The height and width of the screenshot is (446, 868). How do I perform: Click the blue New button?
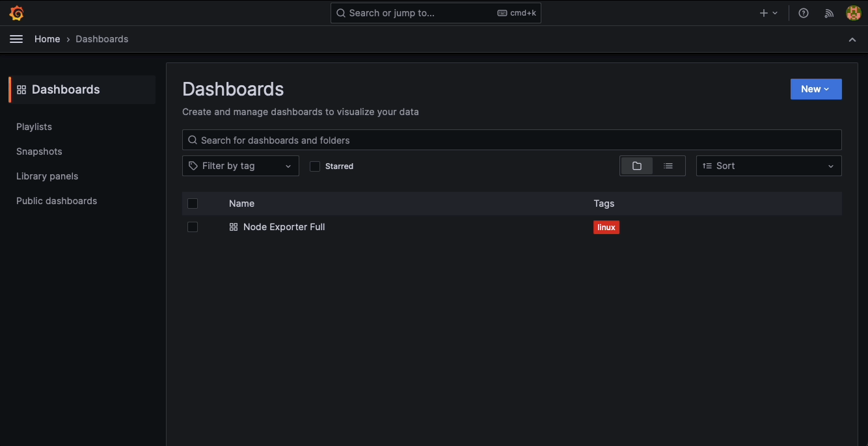[x=815, y=89]
